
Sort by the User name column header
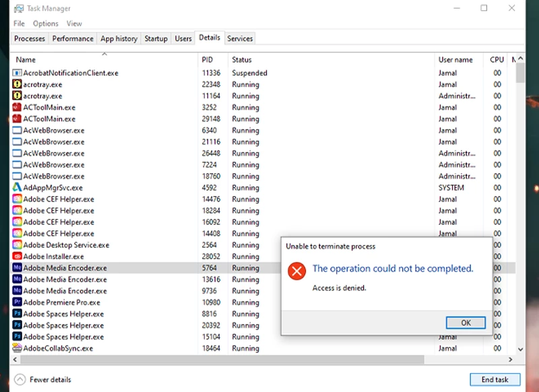[459, 59]
